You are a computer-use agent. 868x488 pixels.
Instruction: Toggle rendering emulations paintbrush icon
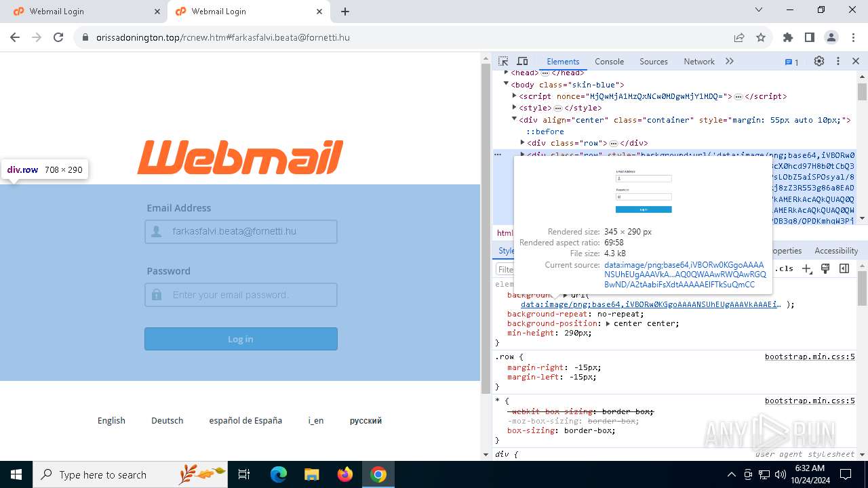(x=825, y=268)
